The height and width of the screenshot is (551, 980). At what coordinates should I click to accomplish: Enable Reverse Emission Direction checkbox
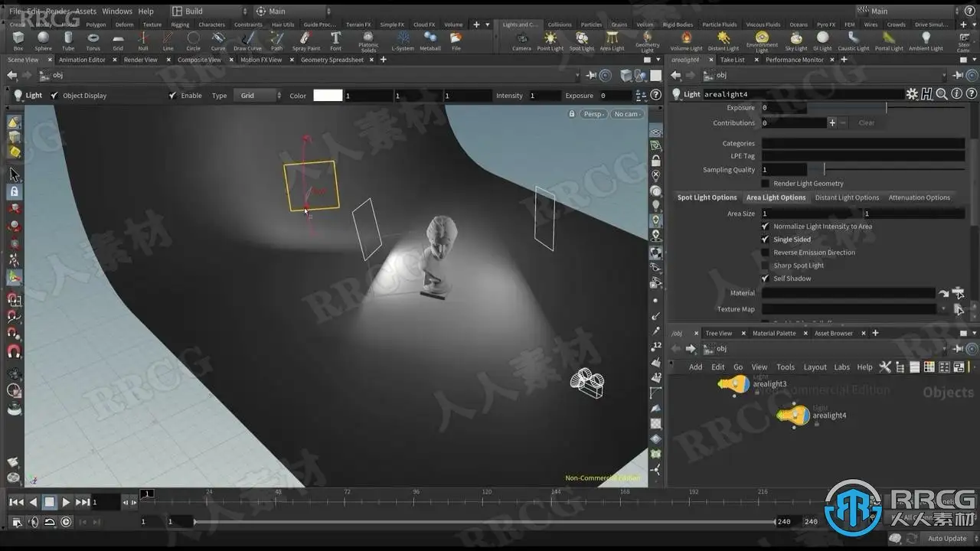coord(765,253)
